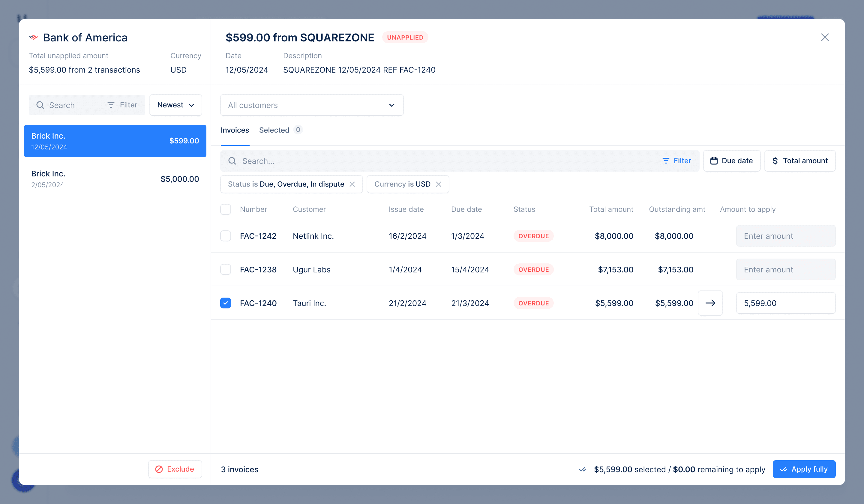Click the OVERDUE badge for FAC-1242
The image size is (864, 504).
533,236
